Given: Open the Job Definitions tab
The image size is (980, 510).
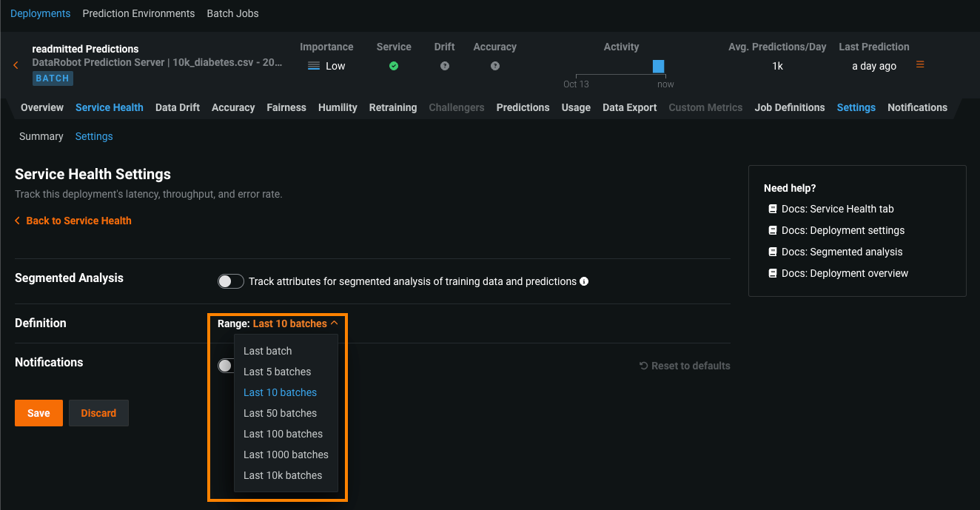Looking at the screenshot, I should 789,107.
